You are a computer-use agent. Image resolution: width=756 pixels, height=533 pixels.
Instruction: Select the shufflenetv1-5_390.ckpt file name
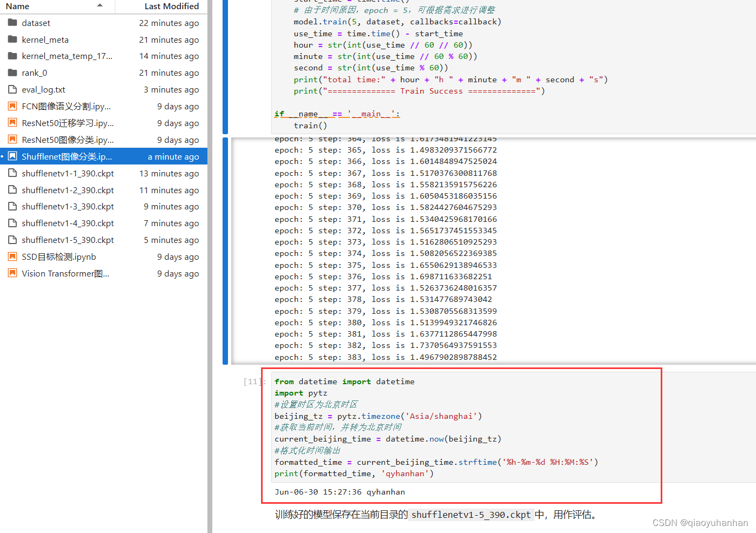click(68, 240)
